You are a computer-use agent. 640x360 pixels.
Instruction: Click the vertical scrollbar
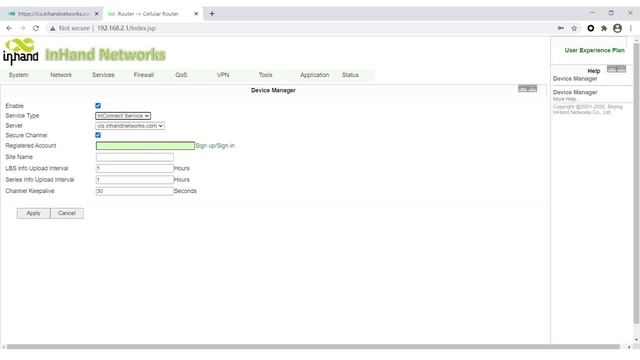(636, 184)
